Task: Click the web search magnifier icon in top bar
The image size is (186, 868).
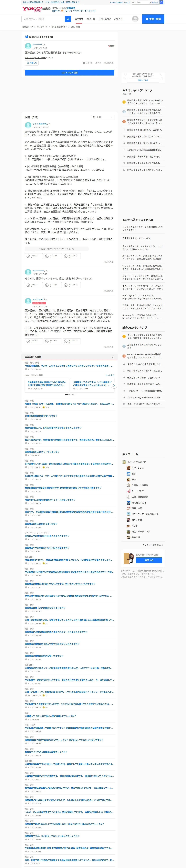Action: coord(161,2)
